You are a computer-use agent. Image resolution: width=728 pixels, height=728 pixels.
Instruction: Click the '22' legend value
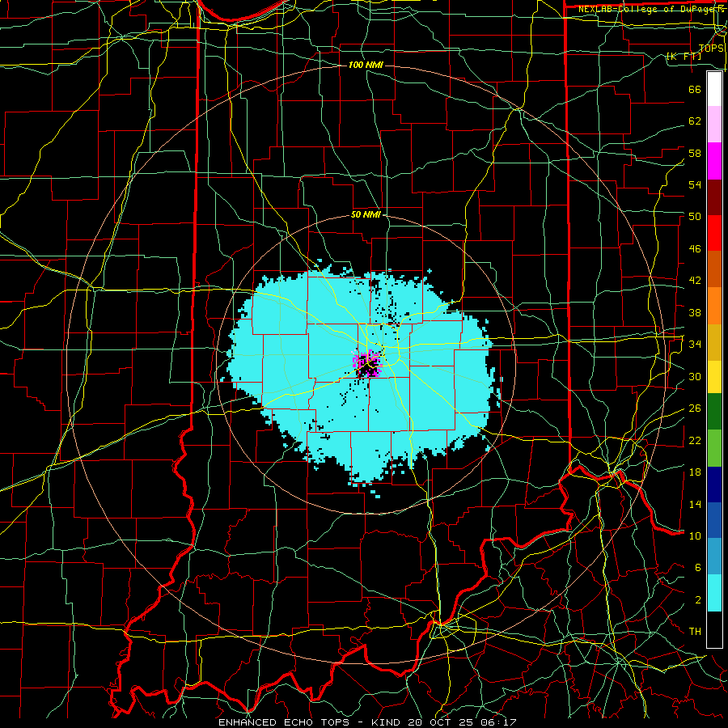pyautogui.click(x=695, y=440)
